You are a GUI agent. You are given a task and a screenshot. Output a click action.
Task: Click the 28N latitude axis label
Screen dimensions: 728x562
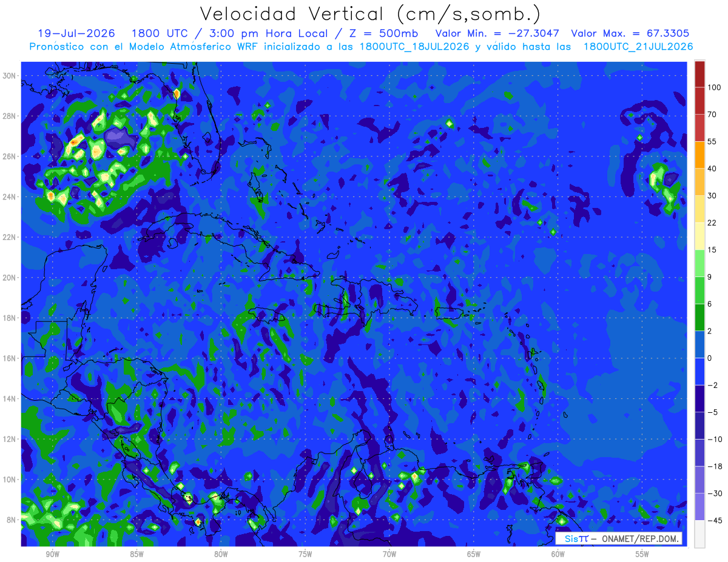pos(10,116)
